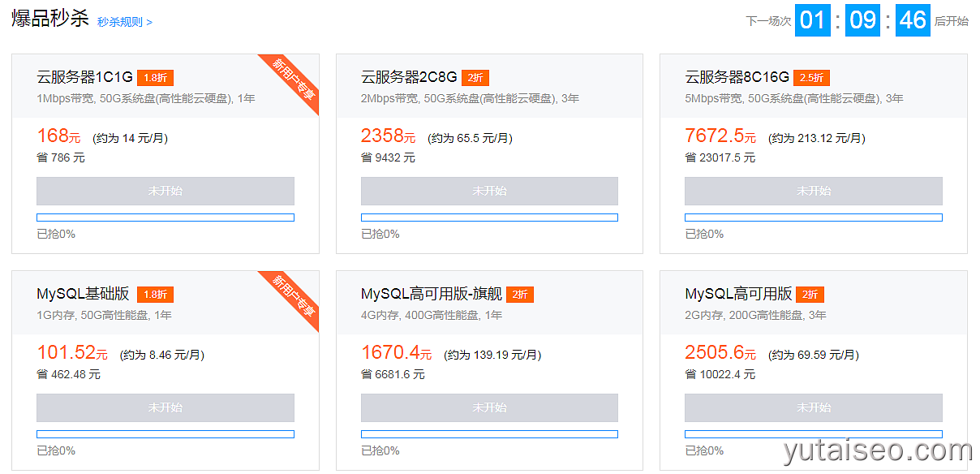Click the 省 9432 元 savings text

(388, 157)
